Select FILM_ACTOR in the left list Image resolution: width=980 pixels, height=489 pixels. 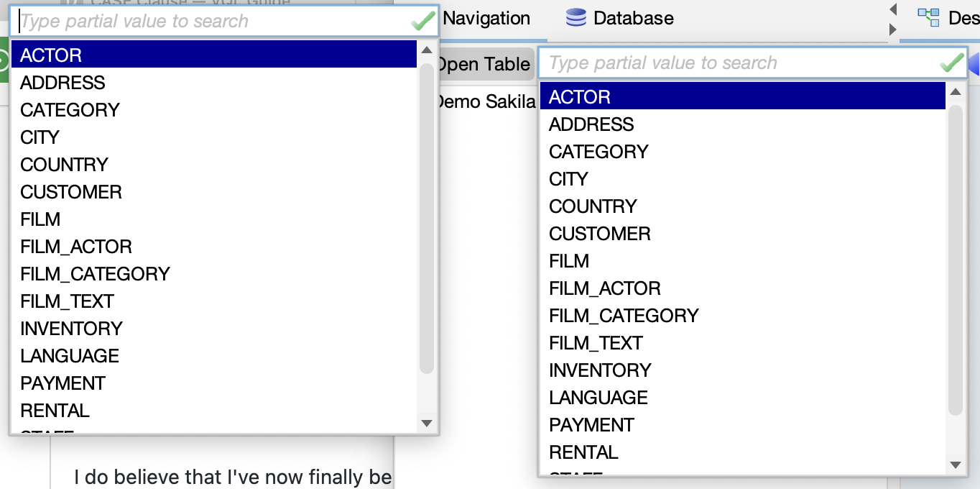tap(214, 246)
